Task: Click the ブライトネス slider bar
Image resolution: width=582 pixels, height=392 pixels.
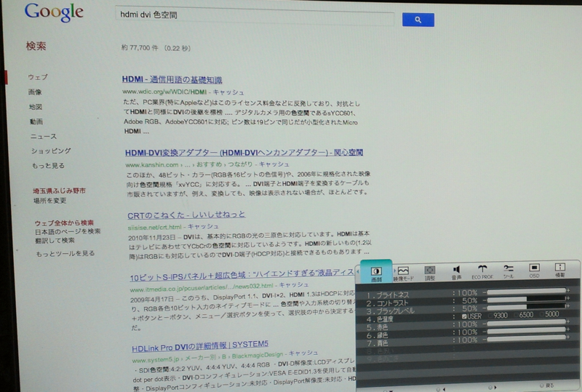Action: click(x=526, y=292)
